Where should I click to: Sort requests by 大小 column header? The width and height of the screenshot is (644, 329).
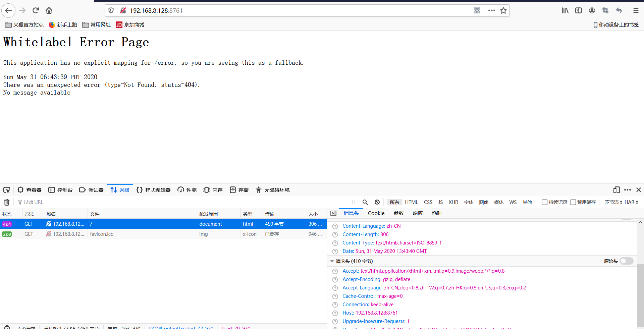click(x=316, y=214)
